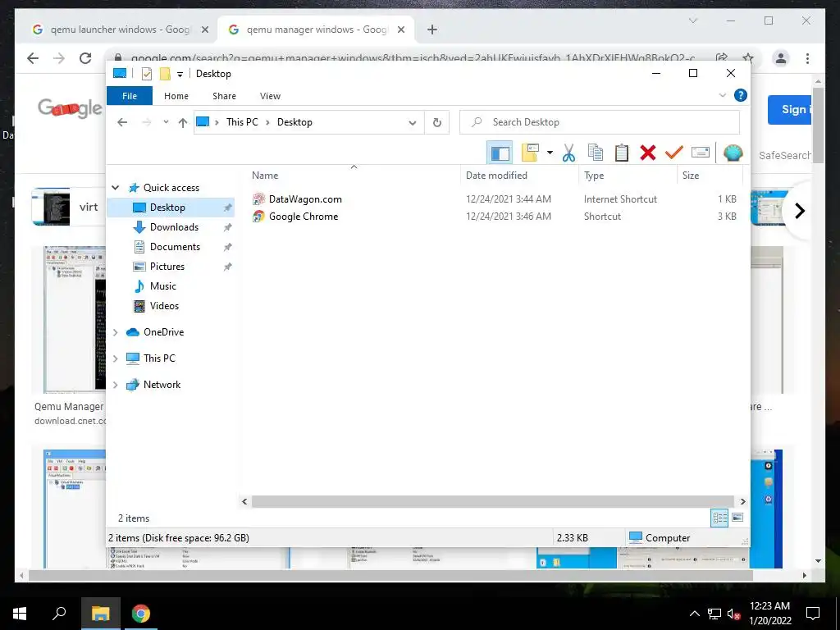This screenshot has width=840, height=630.
Task: Close the qemu manager windows Chrome tab
Action: [x=400, y=30]
